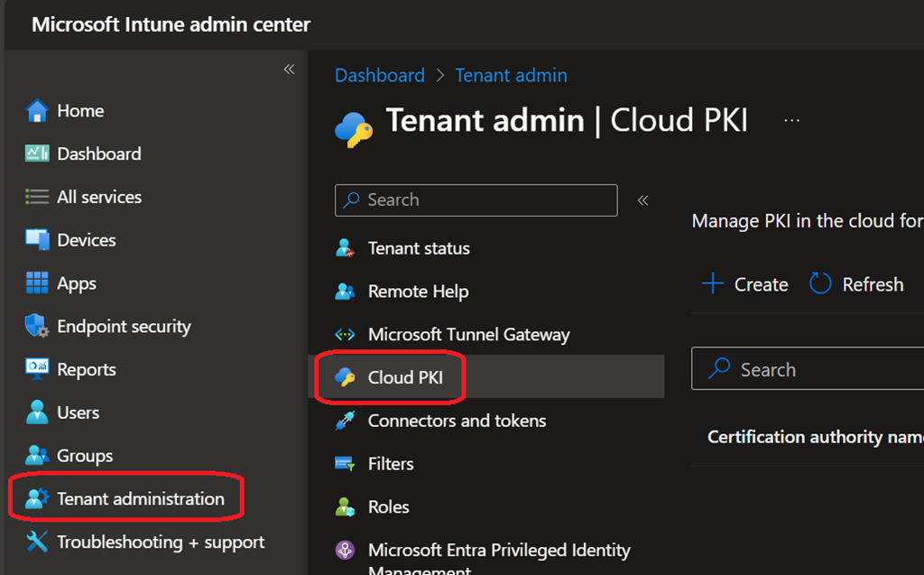Viewport: 924px width, 575px height.
Task: Click the Microsoft Tunnel Gateway icon
Action: click(x=345, y=335)
